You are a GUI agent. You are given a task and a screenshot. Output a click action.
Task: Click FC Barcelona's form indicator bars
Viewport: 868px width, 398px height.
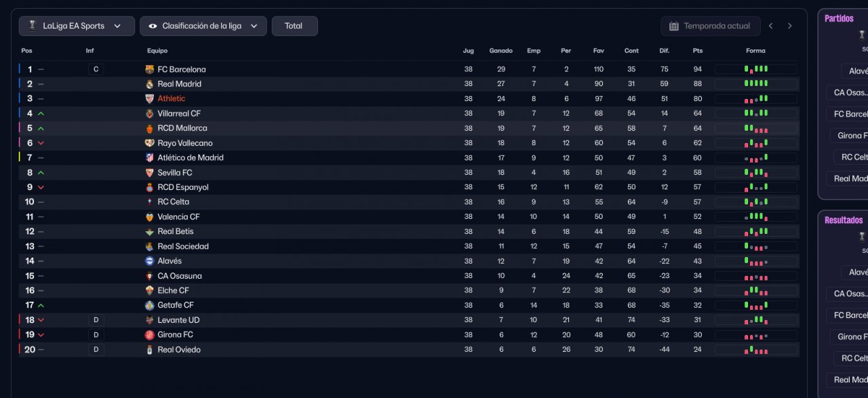(x=755, y=69)
